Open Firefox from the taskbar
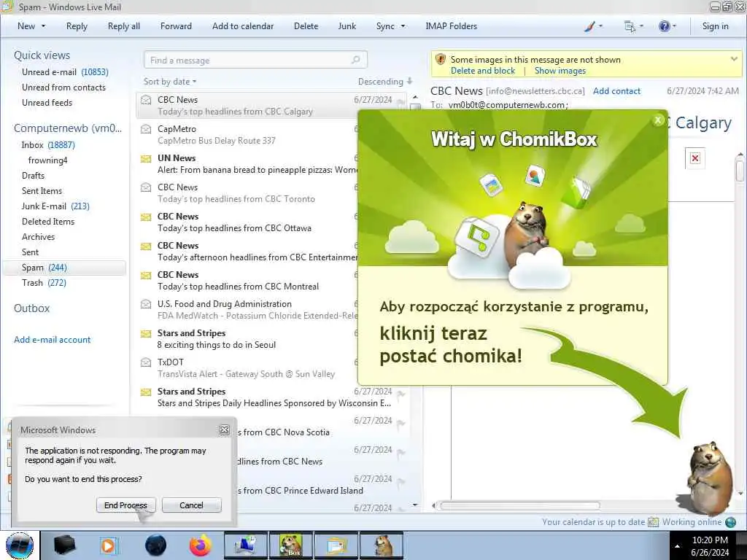747x560 pixels. (201, 545)
